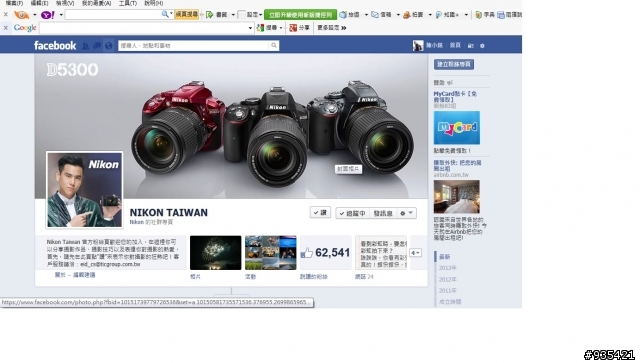640x363 pixels.
Task: Click the 發訊息 message button
Action: pos(383,213)
